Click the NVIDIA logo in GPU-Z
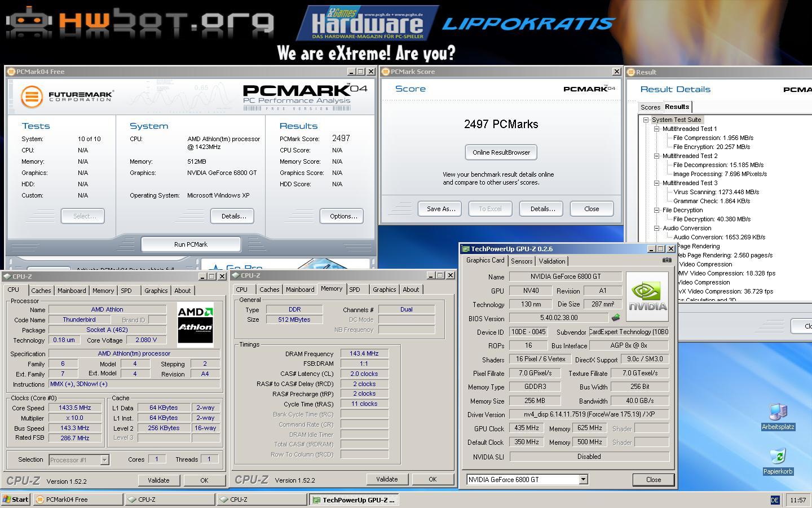The height and width of the screenshot is (508, 812). click(647, 296)
